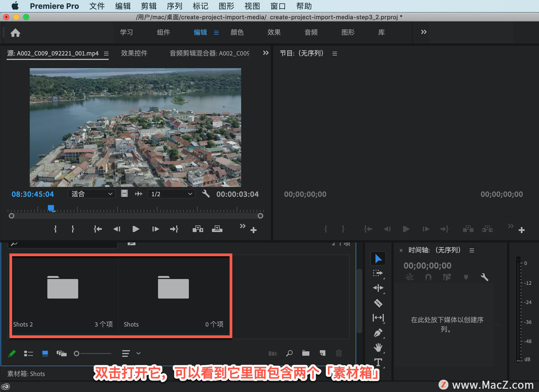
Task: Open playback resolution dropdown 1/2
Action: point(171,194)
